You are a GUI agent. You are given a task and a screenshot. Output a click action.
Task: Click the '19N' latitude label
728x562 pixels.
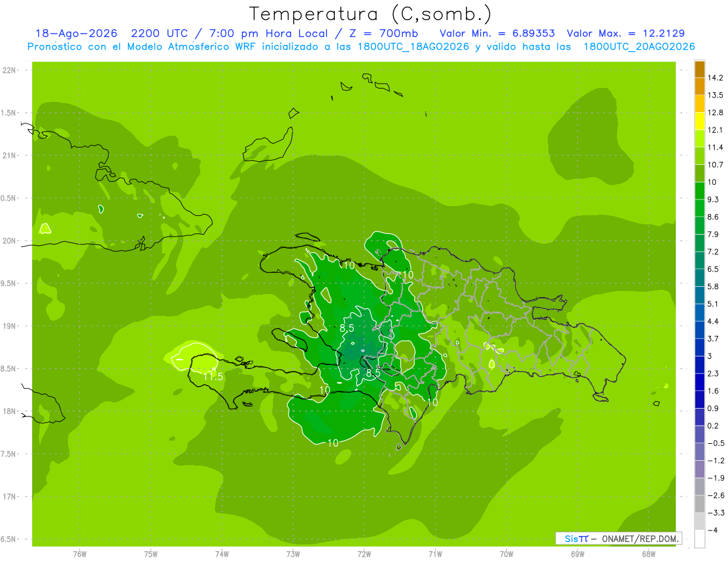point(8,326)
